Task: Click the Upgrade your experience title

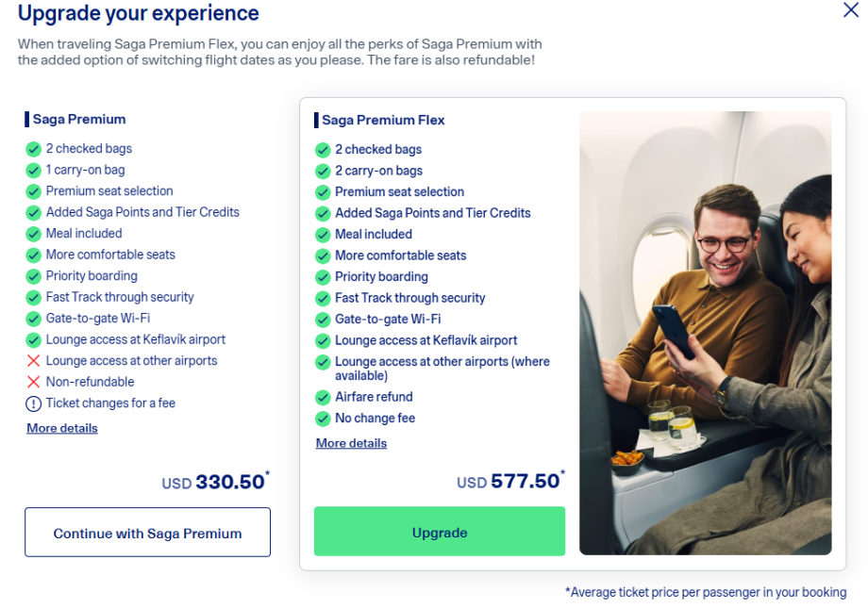Action: tap(139, 14)
